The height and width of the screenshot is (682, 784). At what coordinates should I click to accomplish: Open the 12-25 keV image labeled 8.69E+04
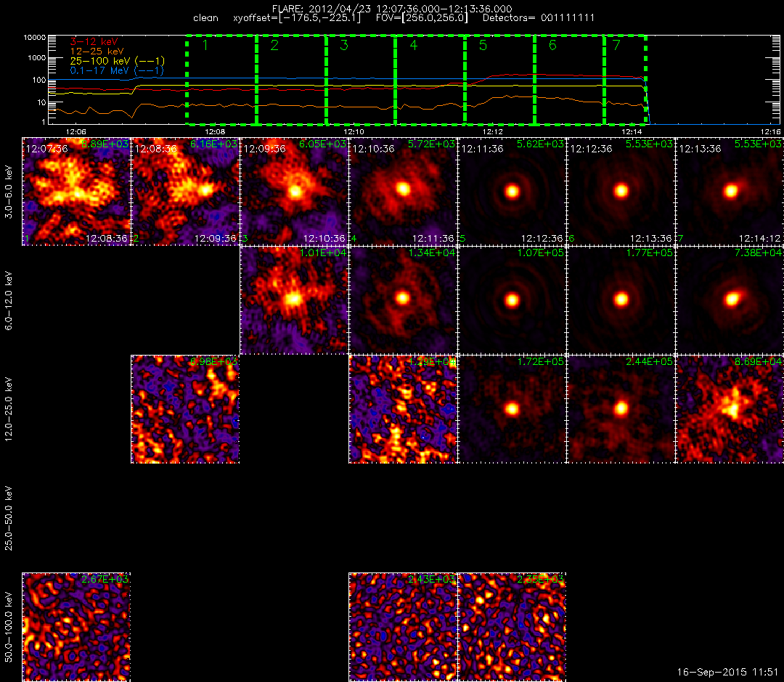730,409
